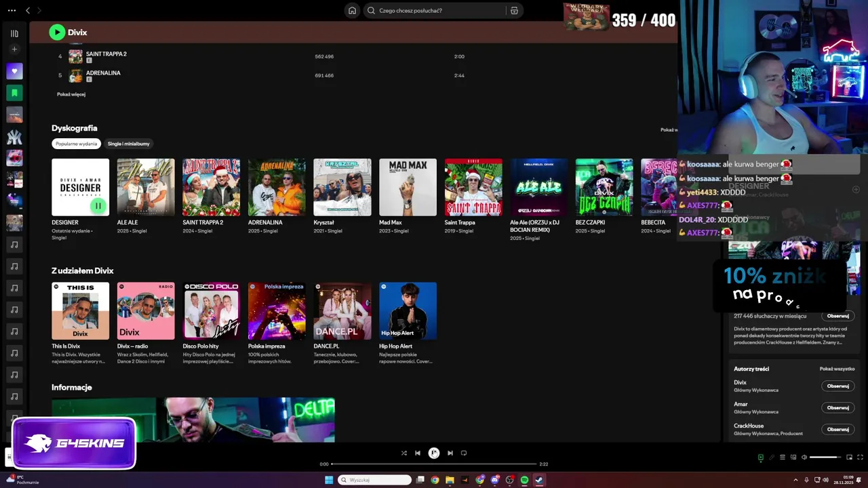The image size is (868, 488).
Task: Open the This Is Divix playlist
Action: point(80,310)
